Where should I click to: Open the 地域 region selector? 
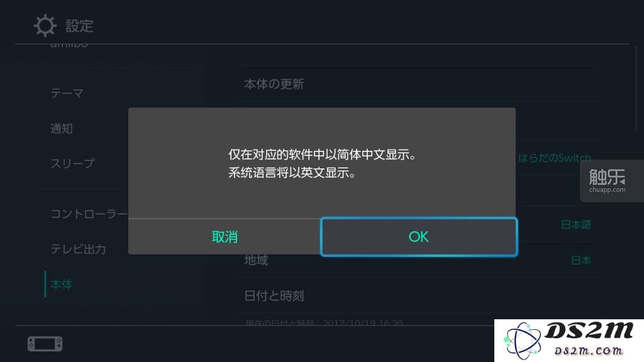(417, 260)
